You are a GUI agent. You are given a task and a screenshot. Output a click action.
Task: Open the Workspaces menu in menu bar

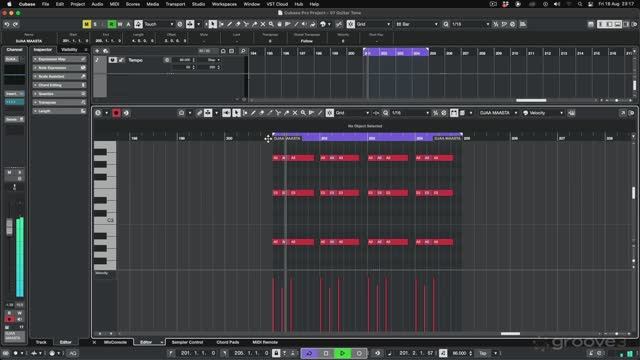pos(224,4)
